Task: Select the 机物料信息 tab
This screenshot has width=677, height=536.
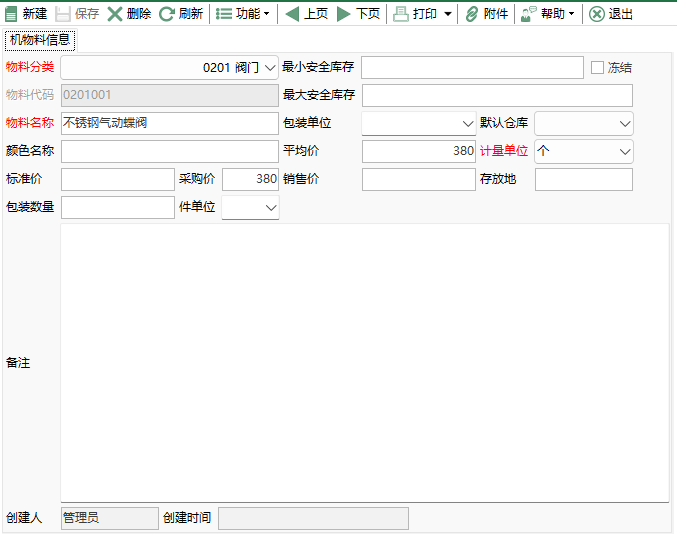Action: pyautogui.click(x=40, y=41)
